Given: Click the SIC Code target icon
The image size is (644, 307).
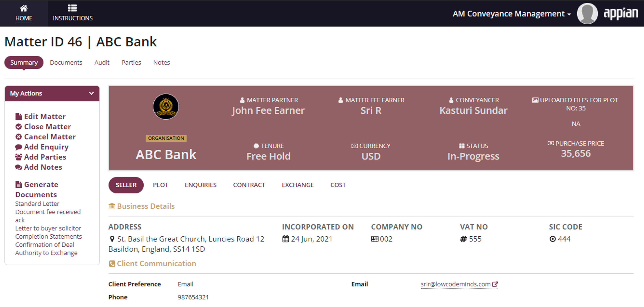Looking at the screenshot, I should point(552,239).
